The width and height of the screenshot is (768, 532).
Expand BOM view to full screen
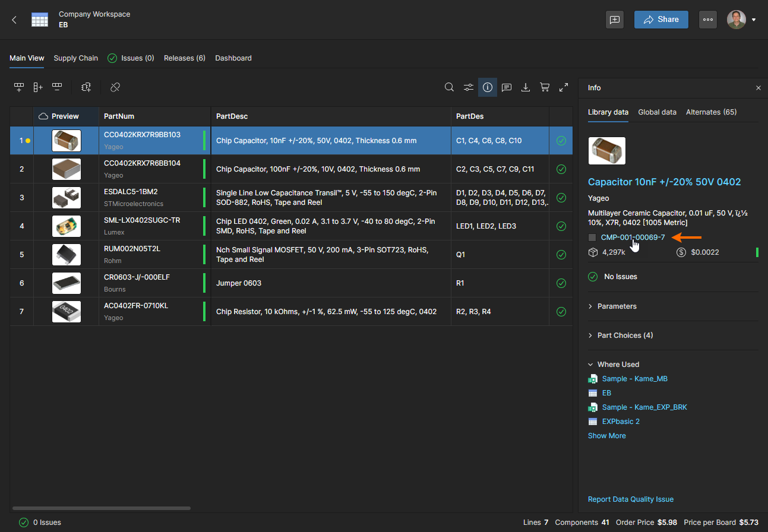564,87
